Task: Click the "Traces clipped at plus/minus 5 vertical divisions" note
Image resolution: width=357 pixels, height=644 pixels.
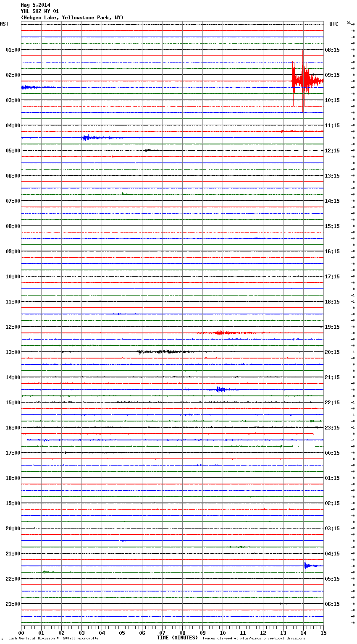Action: pyautogui.click(x=254, y=639)
